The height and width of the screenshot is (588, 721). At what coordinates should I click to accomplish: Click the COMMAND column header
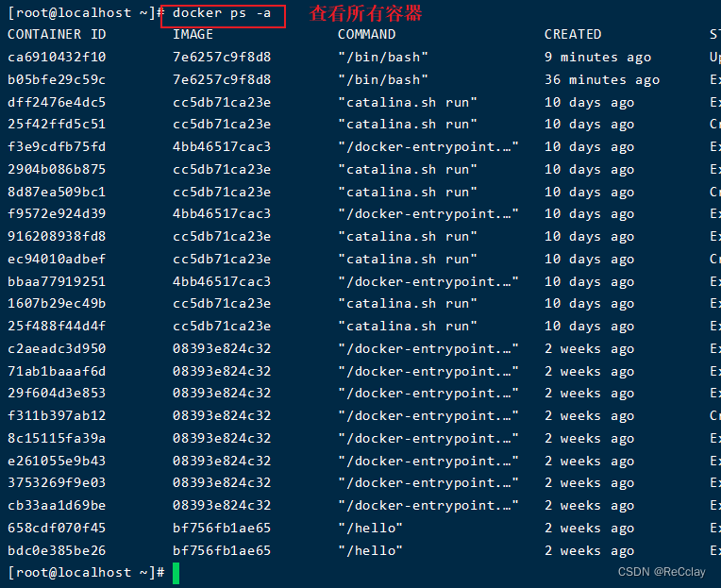pos(366,35)
